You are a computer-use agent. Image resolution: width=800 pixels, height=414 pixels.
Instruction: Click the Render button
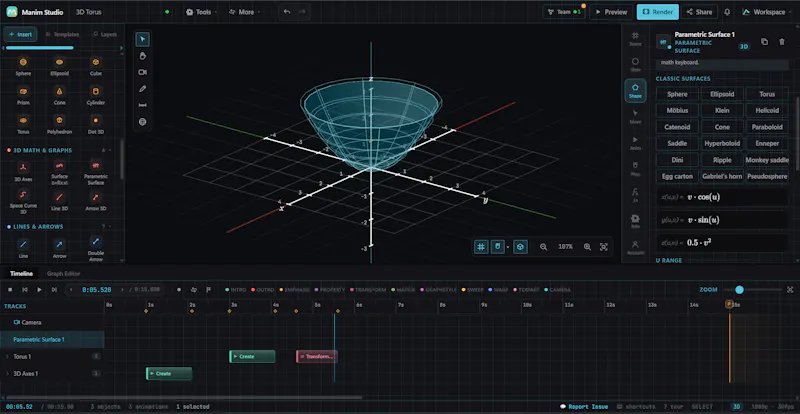pos(658,12)
